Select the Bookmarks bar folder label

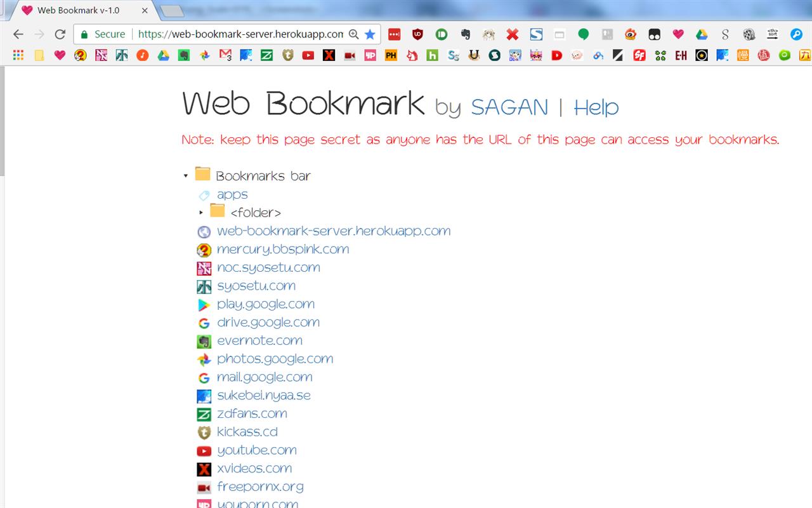click(263, 176)
